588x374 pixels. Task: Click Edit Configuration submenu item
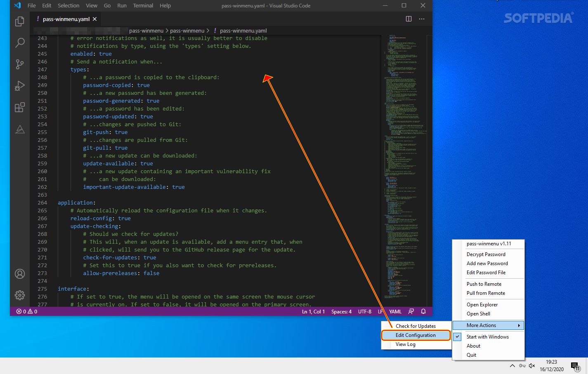click(416, 335)
